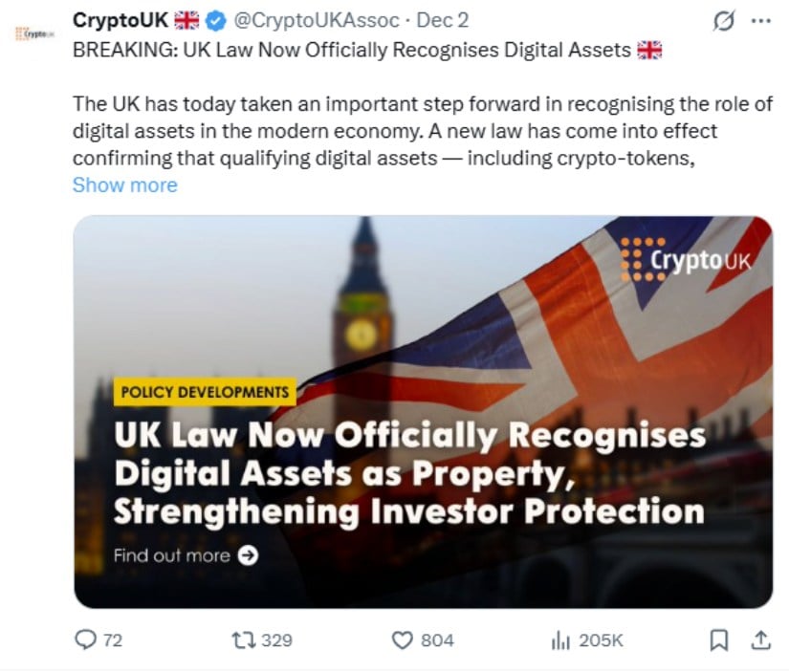Open the CryptoUK profile avatar
The image size is (789, 672).
35,33
